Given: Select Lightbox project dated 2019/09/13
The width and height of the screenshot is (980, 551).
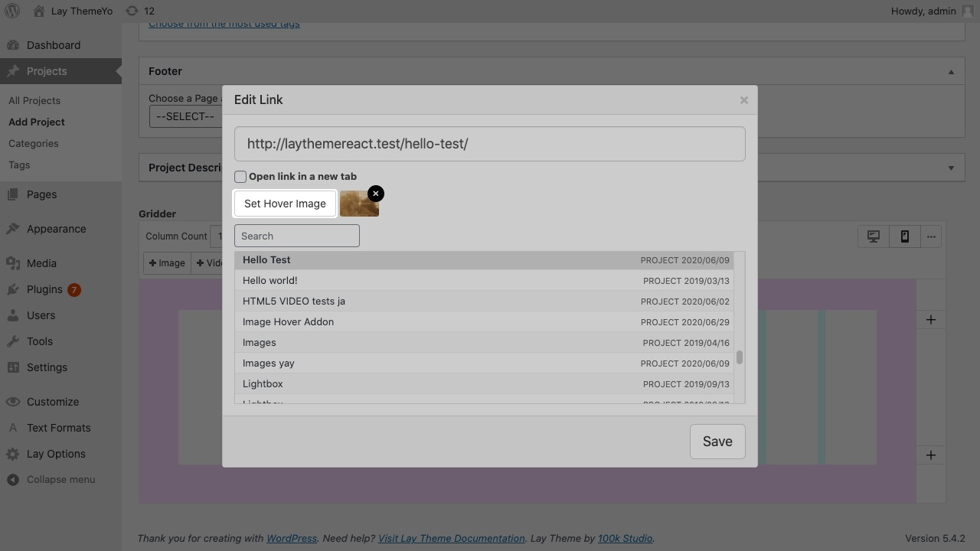Looking at the screenshot, I should click(x=485, y=384).
